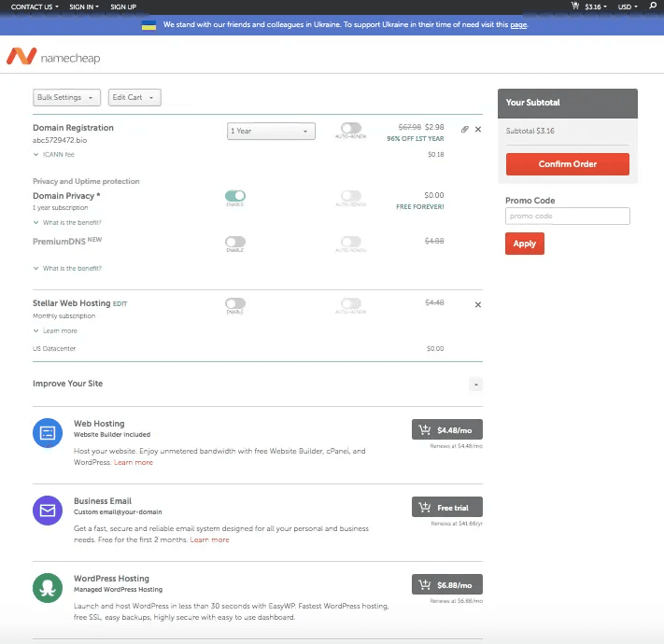Viewport: 664px width, 644px height.
Task: Toggle auto-renew for Domain Privacy
Action: coord(351,195)
